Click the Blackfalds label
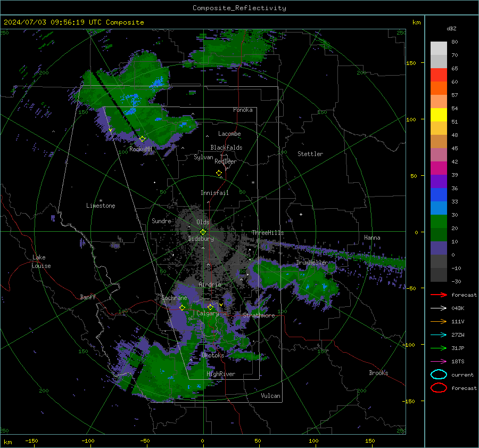479x448 pixels. pyautogui.click(x=226, y=148)
